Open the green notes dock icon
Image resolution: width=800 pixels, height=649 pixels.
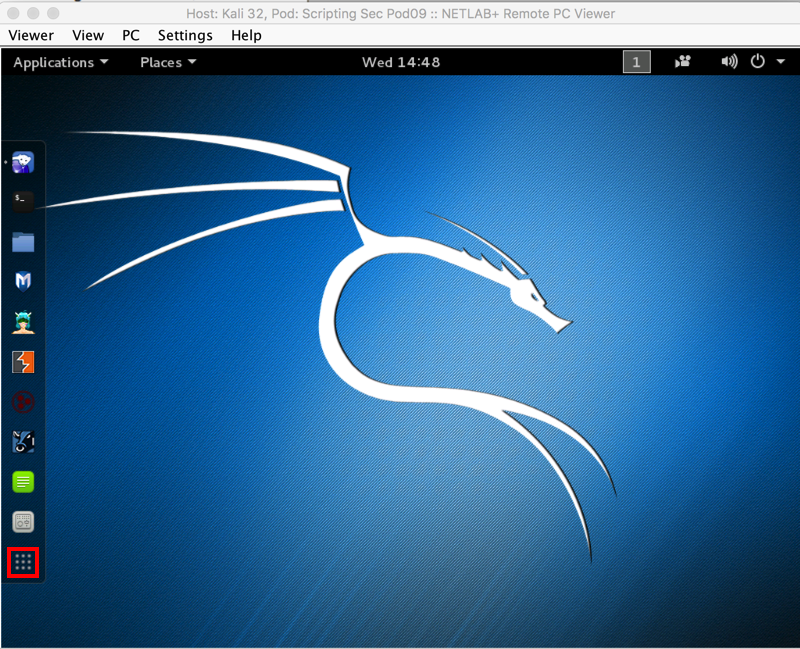point(23,482)
